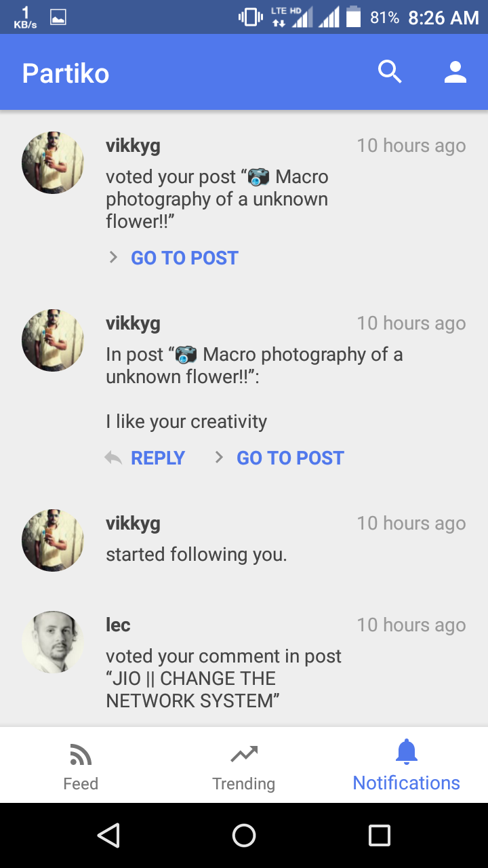Open the lec username
Screen dimensions: 488x868
[118, 625]
